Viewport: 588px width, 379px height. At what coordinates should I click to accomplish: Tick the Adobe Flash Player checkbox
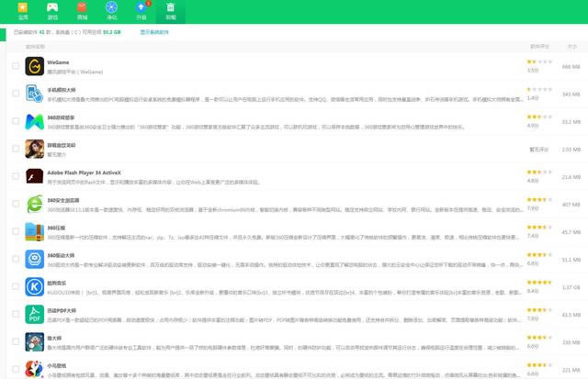tap(16, 176)
